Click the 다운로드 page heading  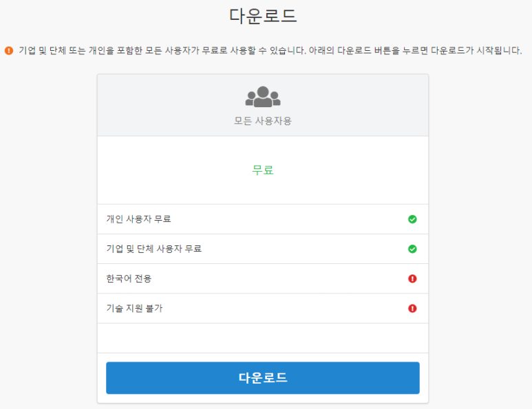(x=263, y=16)
